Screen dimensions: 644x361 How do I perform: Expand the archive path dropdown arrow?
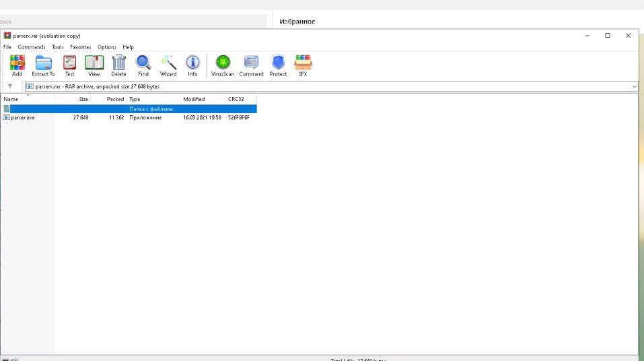634,86
